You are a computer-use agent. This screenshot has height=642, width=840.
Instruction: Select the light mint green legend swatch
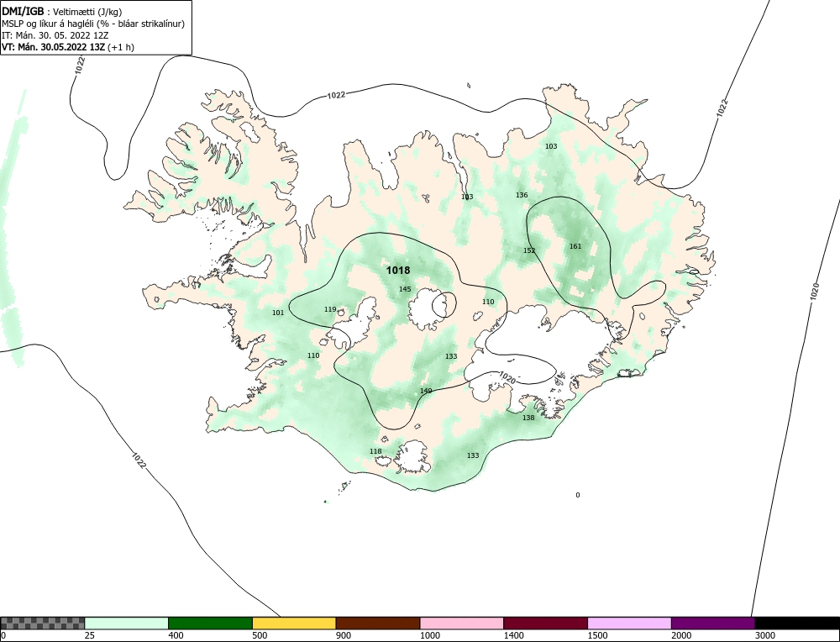[127, 624]
